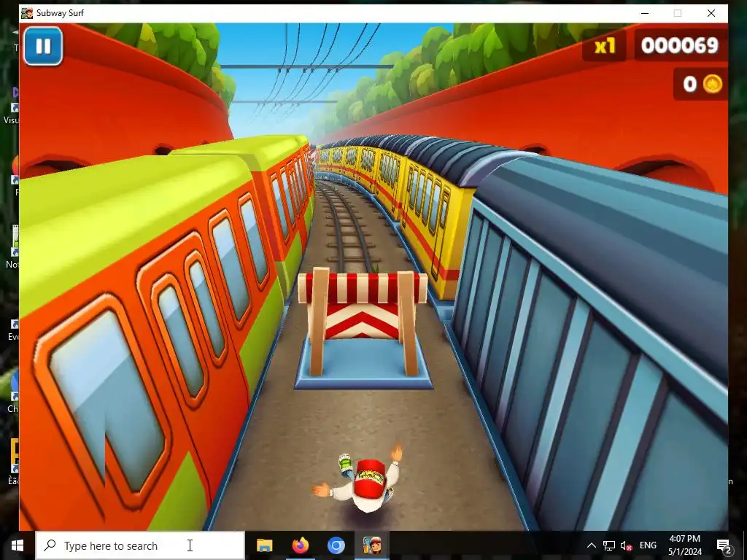Click the Subway Surf window title text

(x=60, y=13)
